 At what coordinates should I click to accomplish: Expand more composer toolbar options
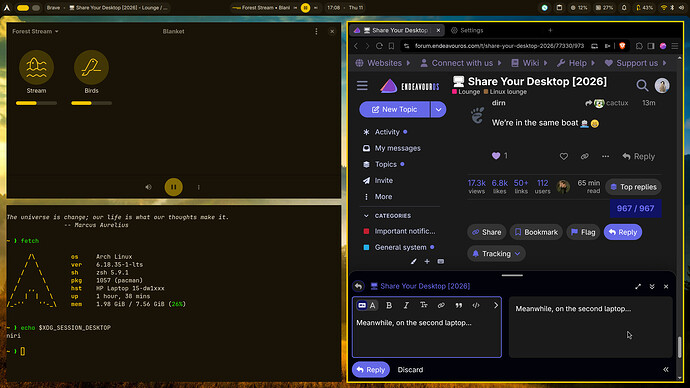click(x=495, y=305)
